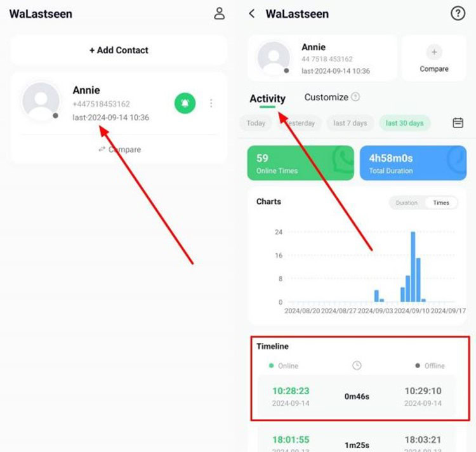Click the clock icon in Timeline header
The image size is (476, 452).
[x=357, y=366]
